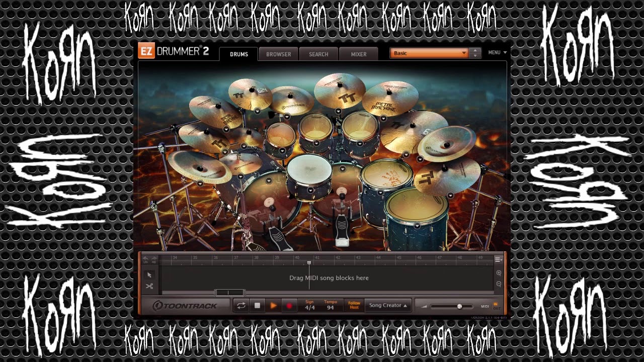Strike the top-center TT crash cymbal
The height and width of the screenshot is (362, 644).
coord(340,90)
